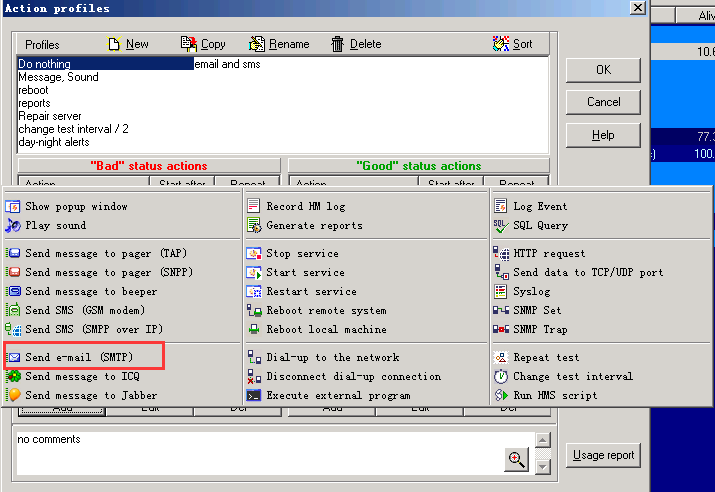The height and width of the screenshot is (492, 715).
Task: Pick Restart service from the action menu
Action: click(311, 292)
